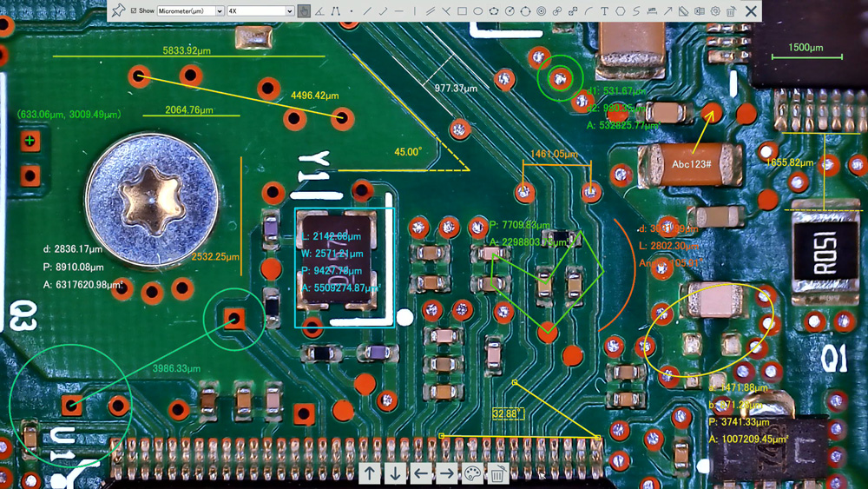Toggle the Show checkbox
Viewport: 868px width, 489px height.
click(x=134, y=11)
